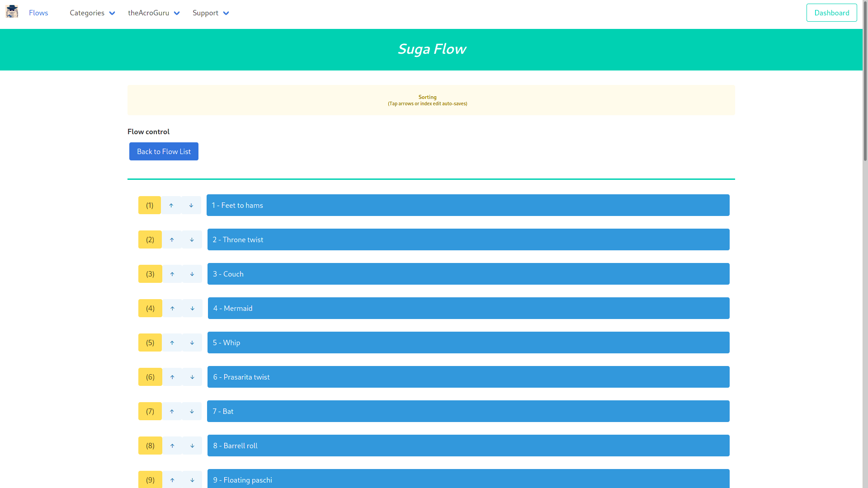Expand the Support dropdown
868x488 pixels.
pyautogui.click(x=211, y=13)
